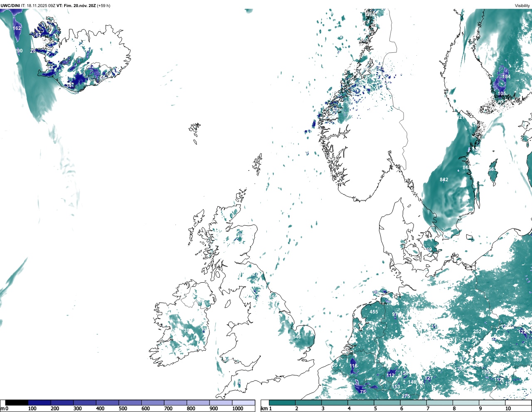The image size is (532, 412).
Task: Select the 1–2 km dark teal swatch
Action: click(282, 403)
